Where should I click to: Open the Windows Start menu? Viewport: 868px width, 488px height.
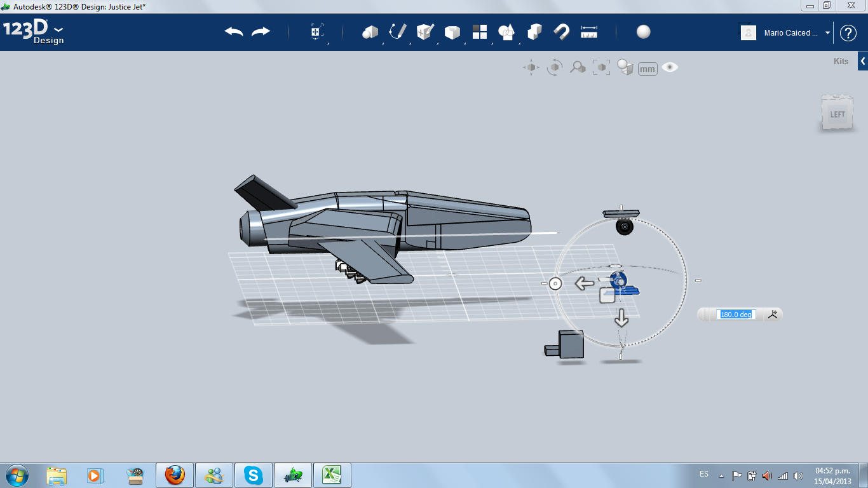coord(17,475)
